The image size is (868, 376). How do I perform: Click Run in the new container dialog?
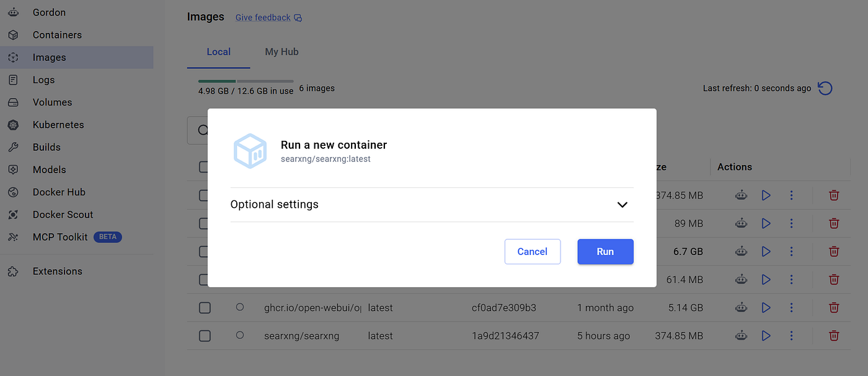tap(605, 251)
